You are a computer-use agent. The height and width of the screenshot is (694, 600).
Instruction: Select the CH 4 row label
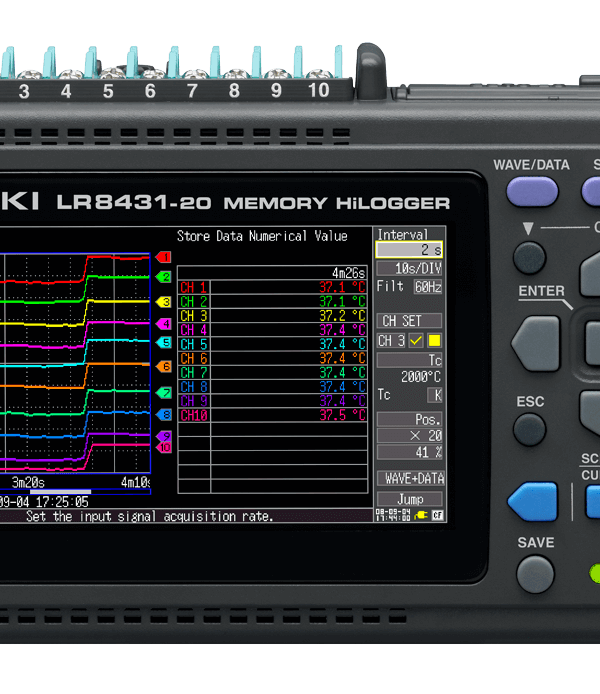[194, 330]
